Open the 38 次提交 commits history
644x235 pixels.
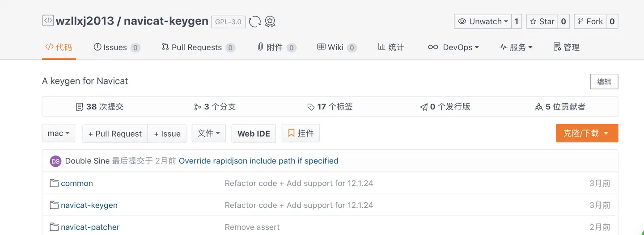(x=100, y=107)
